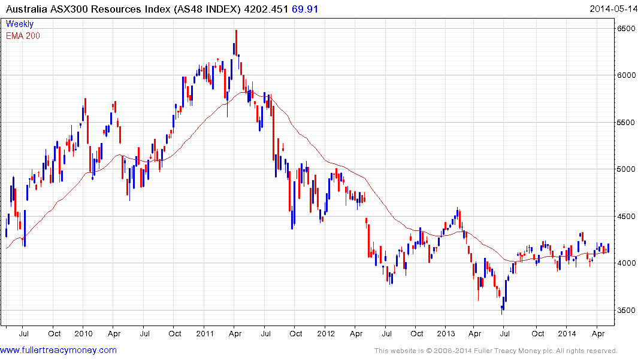Screen dimensions: 644x359
Task: Click the 2014 x-axis label
Action: (x=567, y=333)
